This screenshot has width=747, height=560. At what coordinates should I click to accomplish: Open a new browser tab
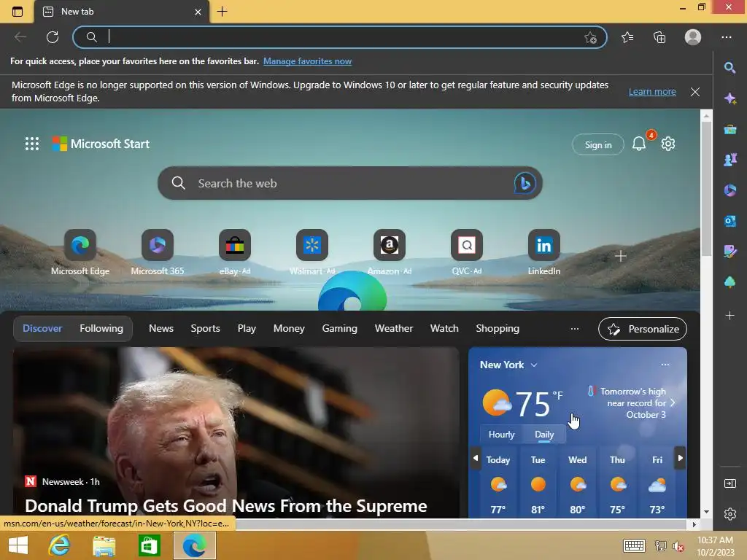(222, 12)
